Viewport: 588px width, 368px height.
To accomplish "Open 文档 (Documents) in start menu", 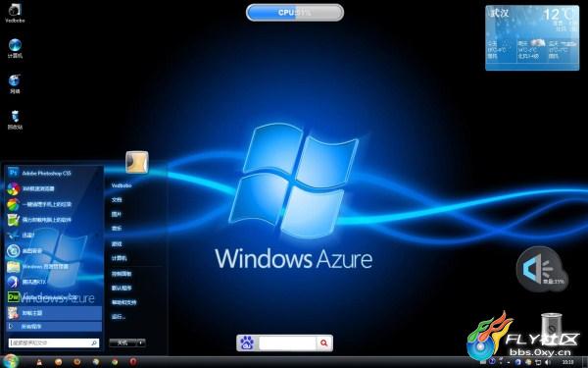I will tap(117, 200).
